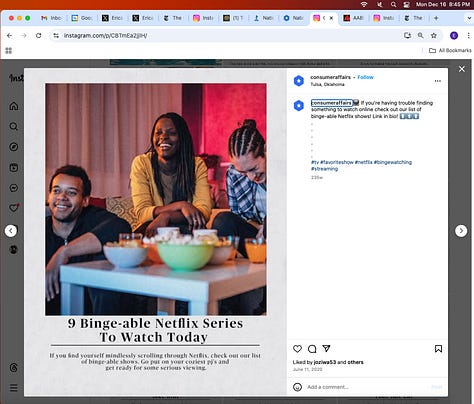Like the post with the heart icon
Viewport: 474px width, 404px height.
297,349
